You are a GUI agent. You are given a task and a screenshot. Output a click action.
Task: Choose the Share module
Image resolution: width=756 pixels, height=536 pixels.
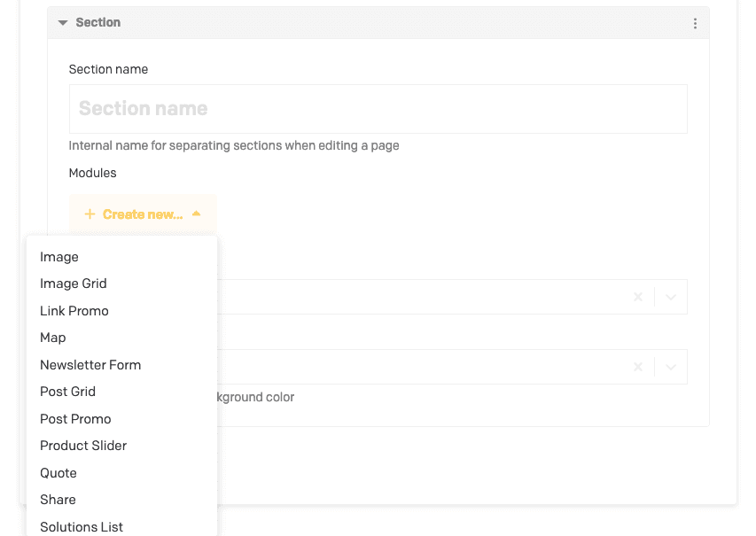pos(58,500)
